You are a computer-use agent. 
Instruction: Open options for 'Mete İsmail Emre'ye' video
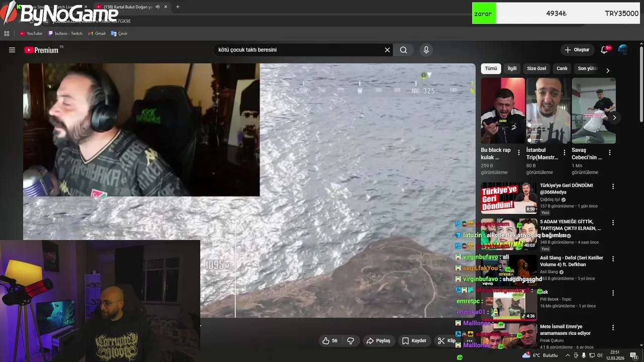coord(613,327)
